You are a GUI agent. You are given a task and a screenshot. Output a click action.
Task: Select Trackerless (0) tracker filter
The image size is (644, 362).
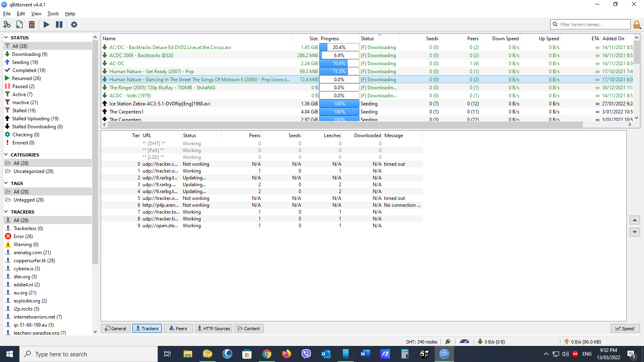(x=48, y=228)
